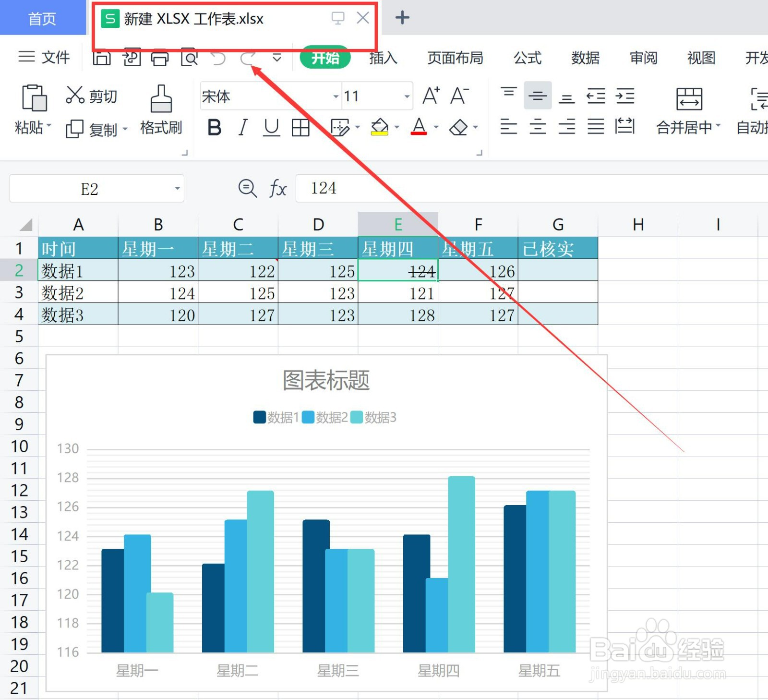Click Center horizontally icon
The height and width of the screenshot is (700, 768).
(x=538, y=127)
